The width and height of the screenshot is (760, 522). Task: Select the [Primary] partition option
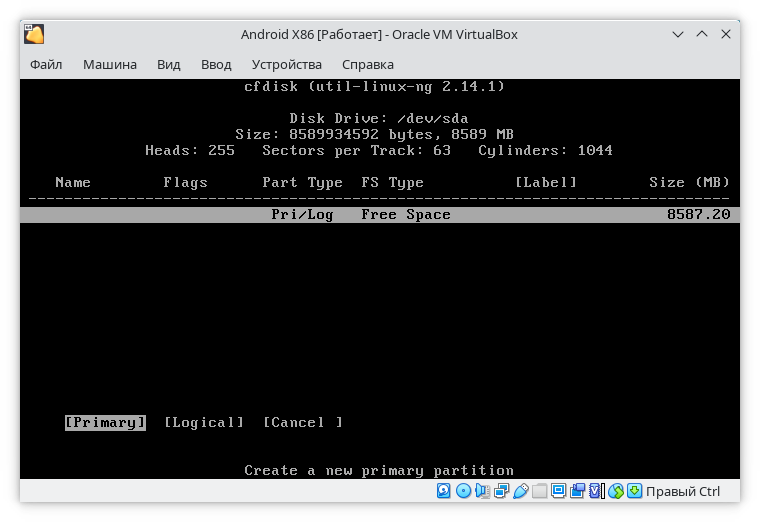[105, 423]
